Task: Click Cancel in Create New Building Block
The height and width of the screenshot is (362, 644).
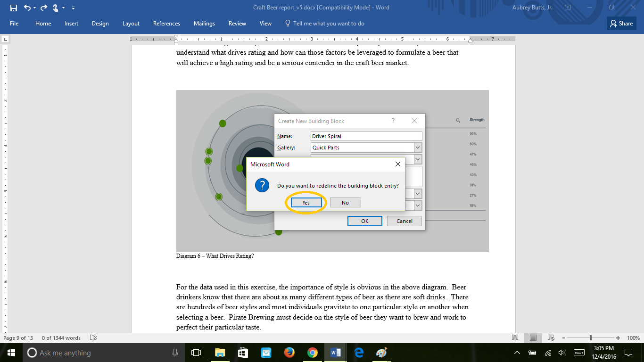Action: point(405,221)
